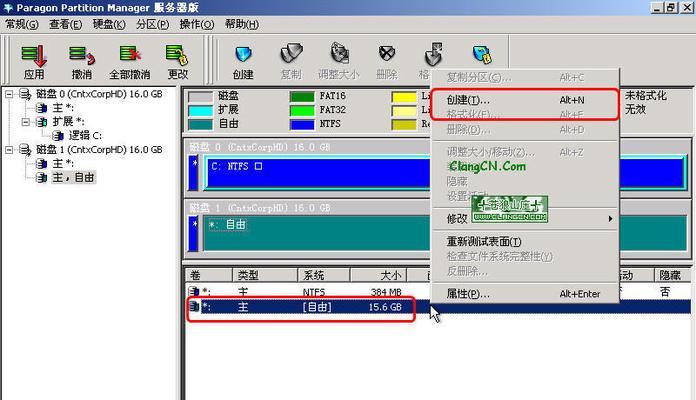Click the format partition icon beside 删除
This screenshot has width=696, height=400.
click(433, 55)
